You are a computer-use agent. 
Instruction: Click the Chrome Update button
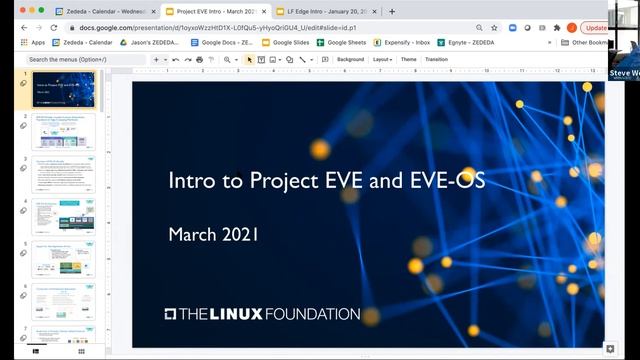pyautogui.click(x=594, y=28)
